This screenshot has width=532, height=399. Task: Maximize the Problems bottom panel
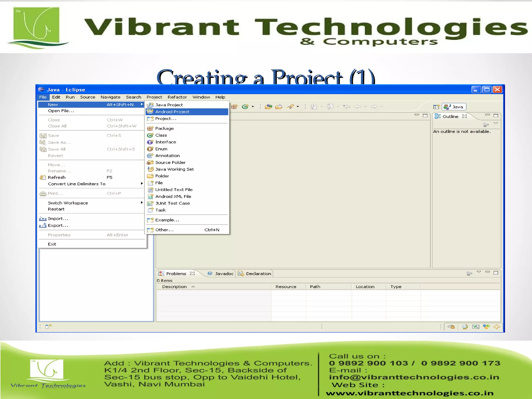coord(496,272)
